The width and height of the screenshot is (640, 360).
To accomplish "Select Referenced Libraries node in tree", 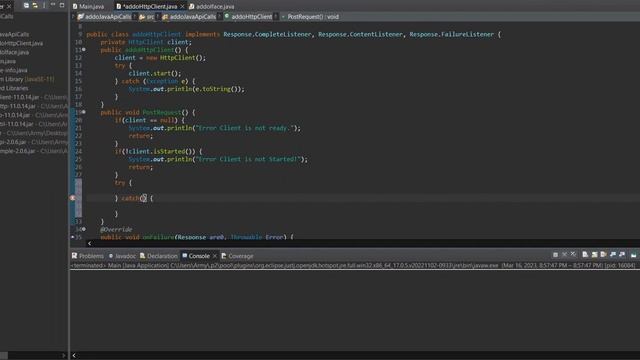I will click(14, 88).
